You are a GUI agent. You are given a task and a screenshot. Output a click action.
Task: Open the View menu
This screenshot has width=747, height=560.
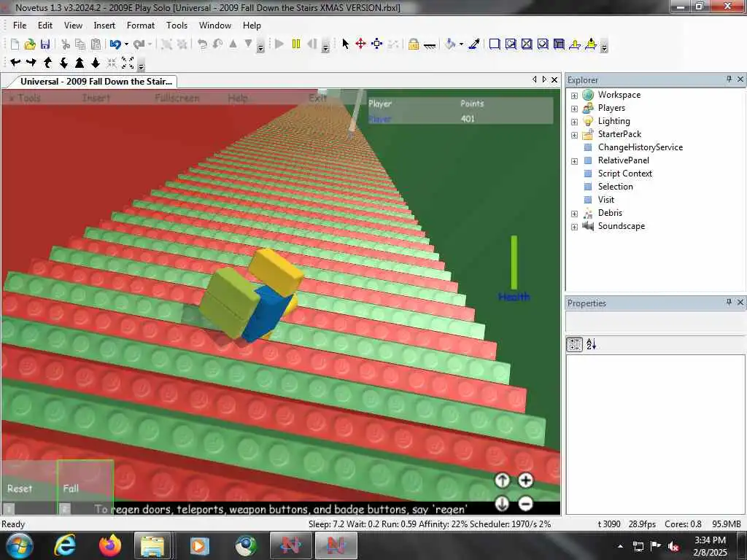(74, 26)
